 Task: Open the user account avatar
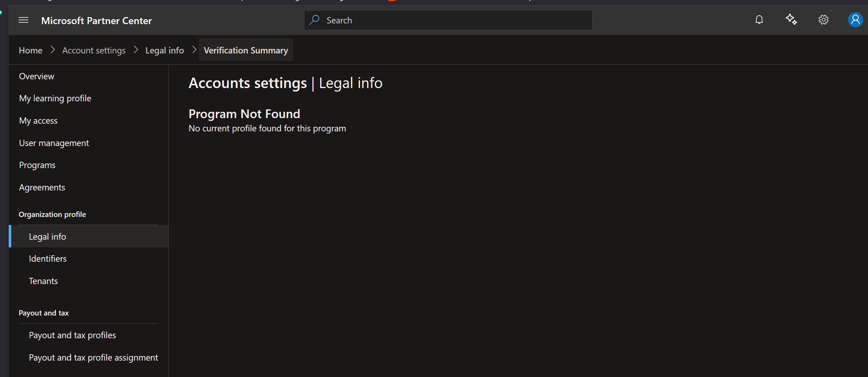[x=855, y=20]
